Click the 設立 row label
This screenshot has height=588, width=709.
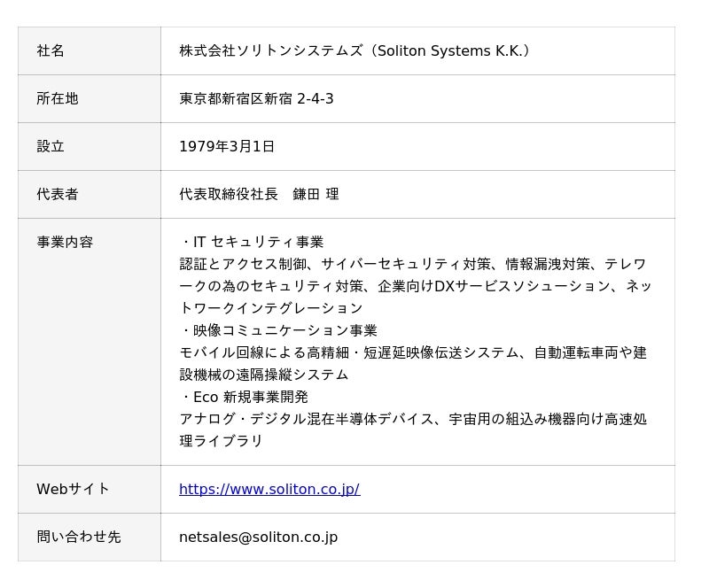click(51, 146)
